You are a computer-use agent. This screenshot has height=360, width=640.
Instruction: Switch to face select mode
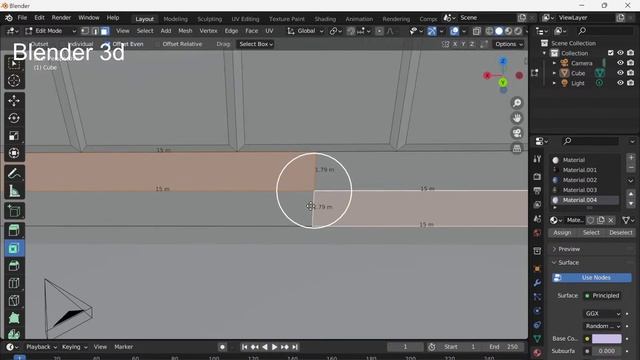[x=104, y=31]
